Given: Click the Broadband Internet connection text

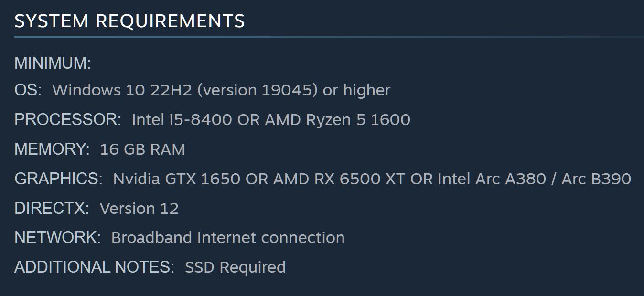Looking at the screenshot, I should point(227,238).
